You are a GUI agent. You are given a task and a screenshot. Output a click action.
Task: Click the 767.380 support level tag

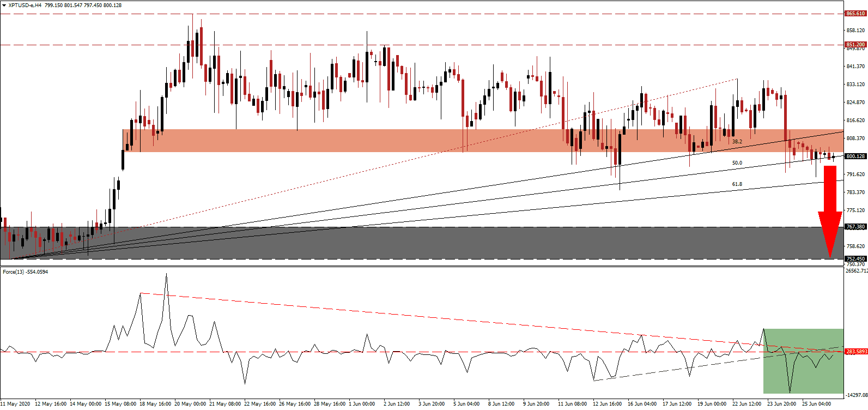[x=855, y=227]
